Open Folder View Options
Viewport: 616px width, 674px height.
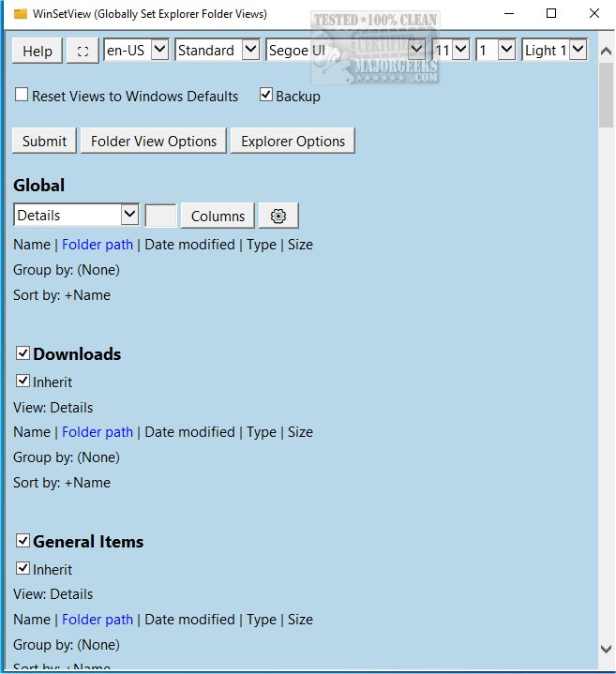(154, 142)
